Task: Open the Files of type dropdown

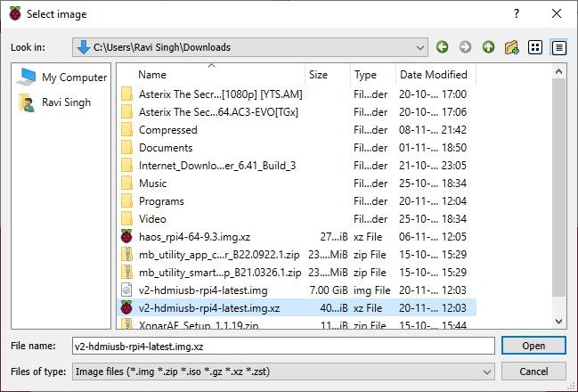Action: 486,372
